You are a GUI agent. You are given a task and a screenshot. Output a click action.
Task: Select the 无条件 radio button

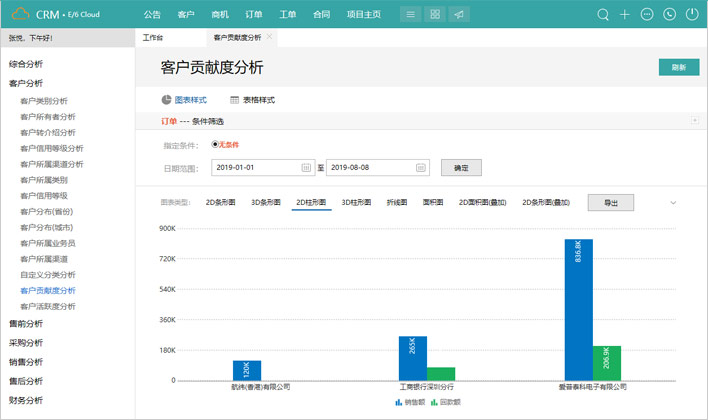(215, 145)
